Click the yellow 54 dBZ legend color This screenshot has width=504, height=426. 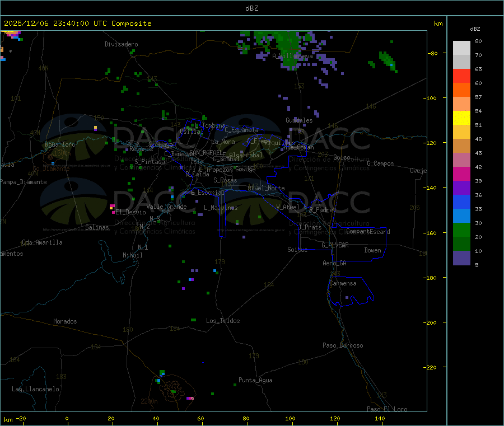pos(461,118)
